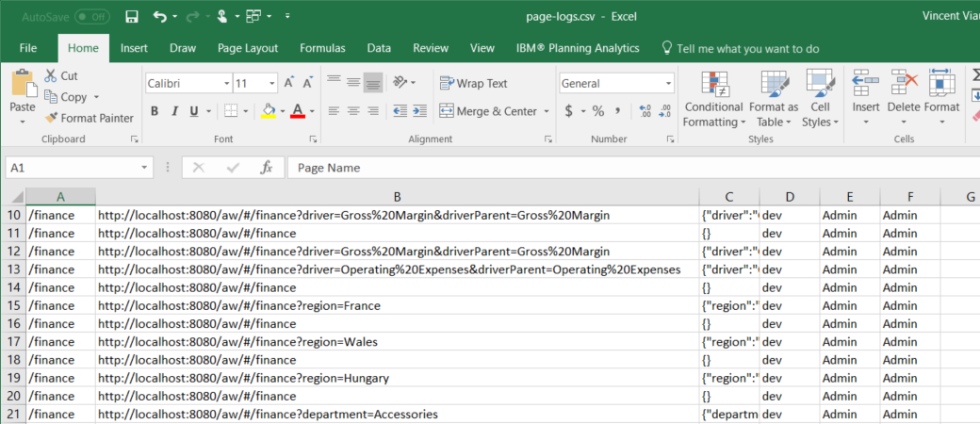
Task: Click the Format Painter brush icon
Action: (52, 118)
